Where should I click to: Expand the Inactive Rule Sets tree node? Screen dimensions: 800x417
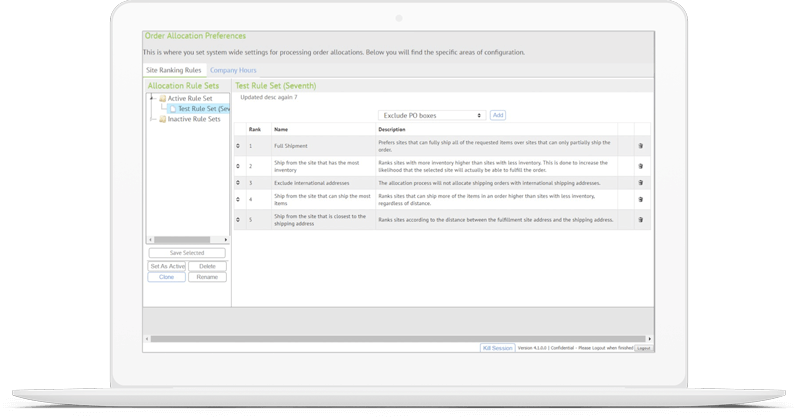click(151, 119)
